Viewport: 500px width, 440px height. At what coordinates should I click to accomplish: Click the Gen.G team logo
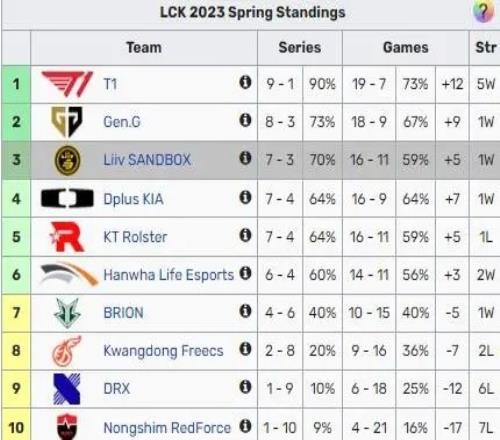tap(67, 122)
